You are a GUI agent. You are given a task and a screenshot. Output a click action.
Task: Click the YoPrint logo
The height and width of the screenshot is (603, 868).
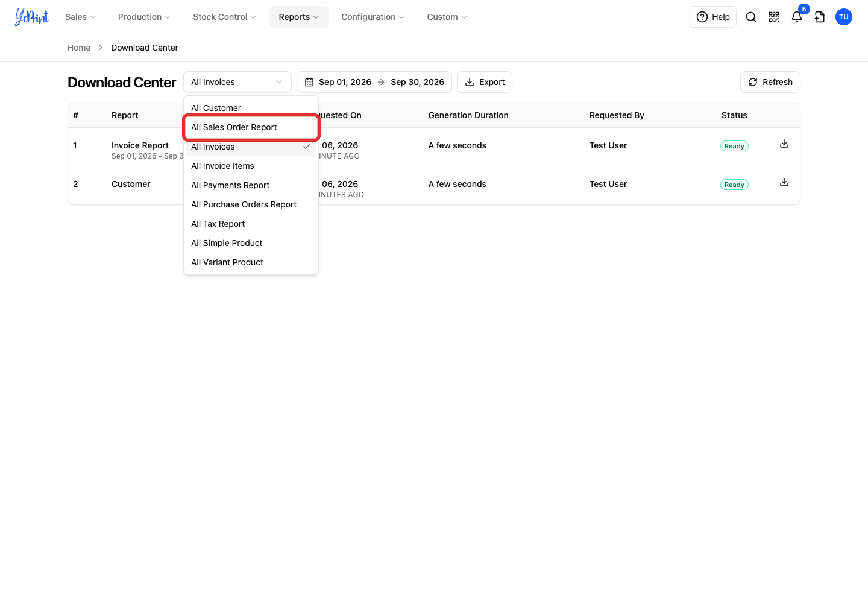point(32,17)
